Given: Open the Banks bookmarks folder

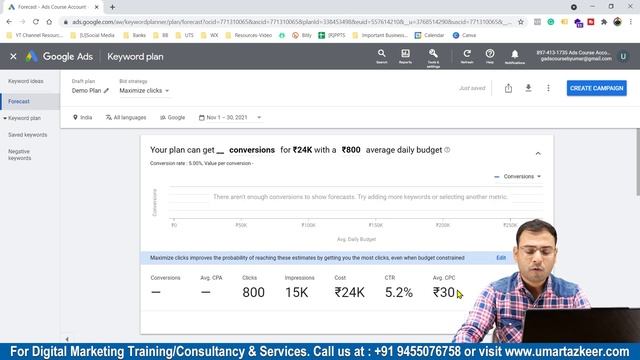Looking at the screenshot, I should pos(135,36).
